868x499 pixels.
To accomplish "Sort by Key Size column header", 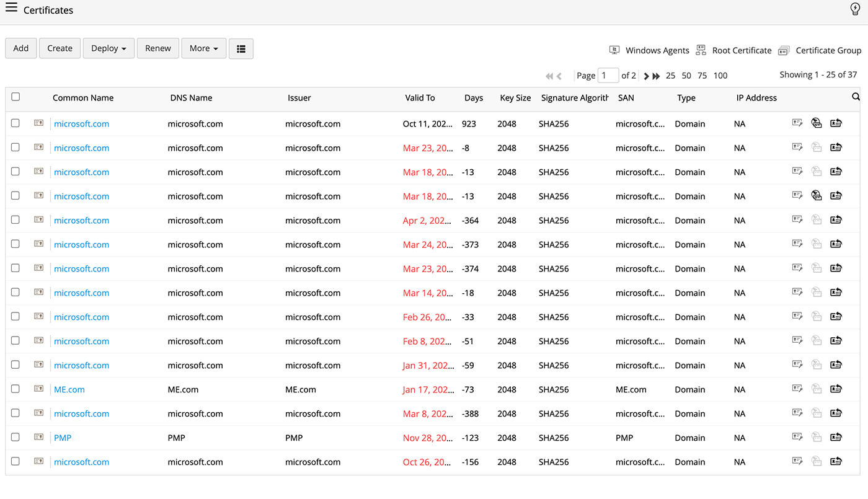I will click(515, 98).
